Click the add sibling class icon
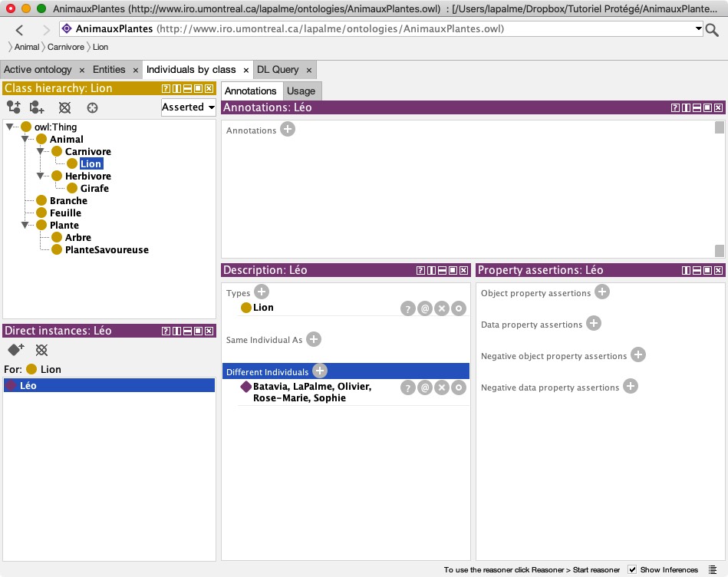The width and height of the screenshot is (728, 577). click(x=37, y=107)
